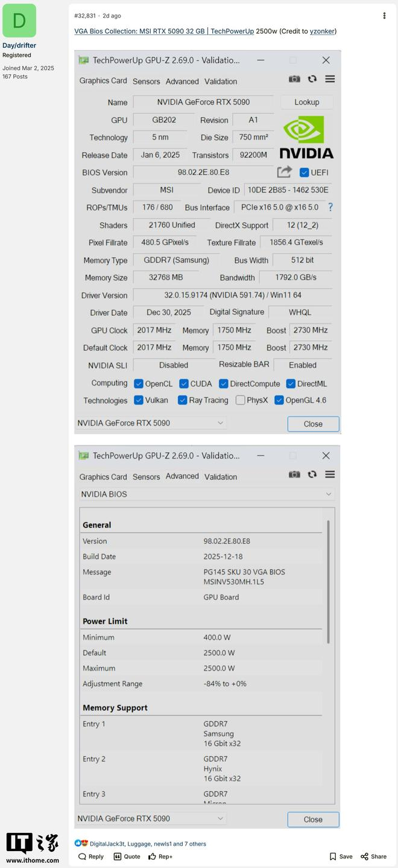398x868 pixels.
Task: Click the Reply speech bubble icon
Action: click(x=82, y=857)
